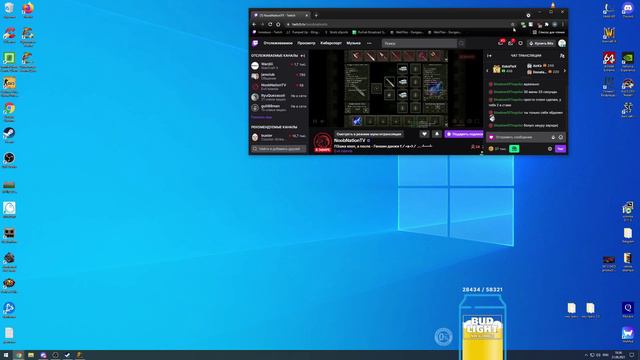This screenshot has height=360, width=640.
Task: Click heart follow icon under stream
Action: pyautogui.click(x=424, y=134)
